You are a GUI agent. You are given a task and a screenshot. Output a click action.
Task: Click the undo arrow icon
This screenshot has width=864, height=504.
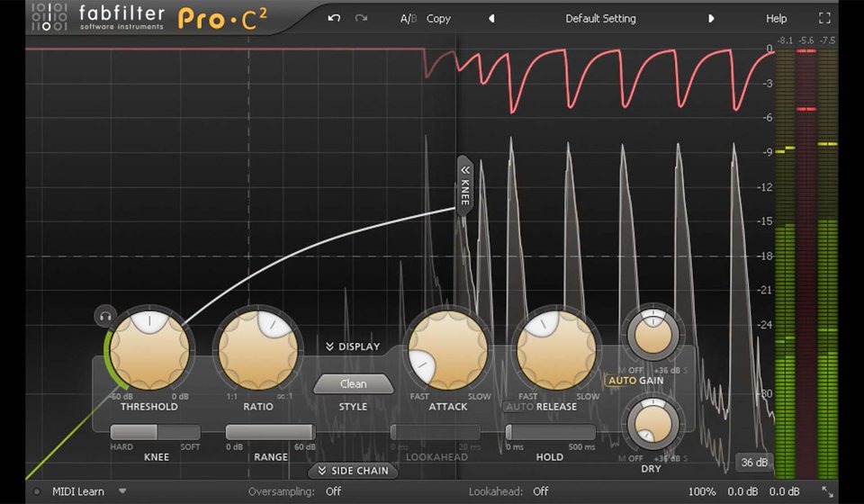click(334, 18)
